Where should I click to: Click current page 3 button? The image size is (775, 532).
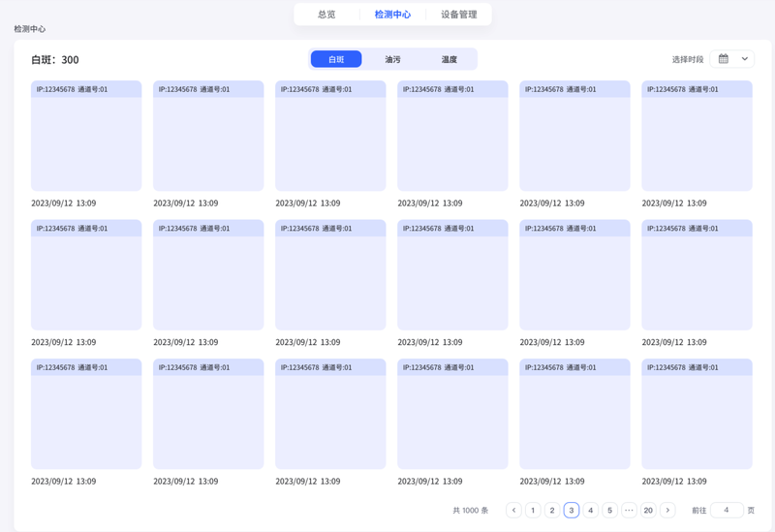pos(572,511)
